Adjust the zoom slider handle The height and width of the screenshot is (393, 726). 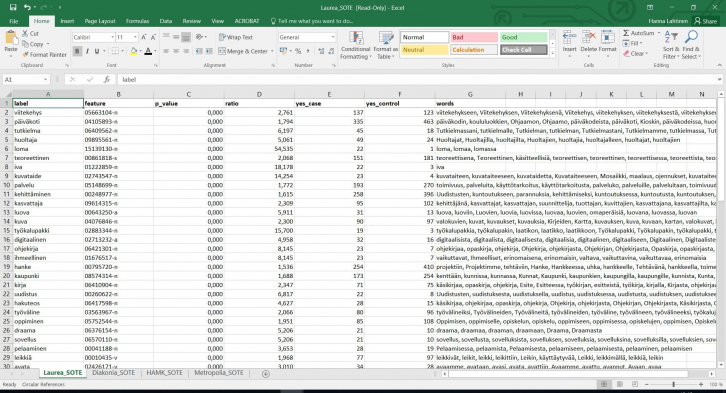pyautogui.click(x=674, y=384)
